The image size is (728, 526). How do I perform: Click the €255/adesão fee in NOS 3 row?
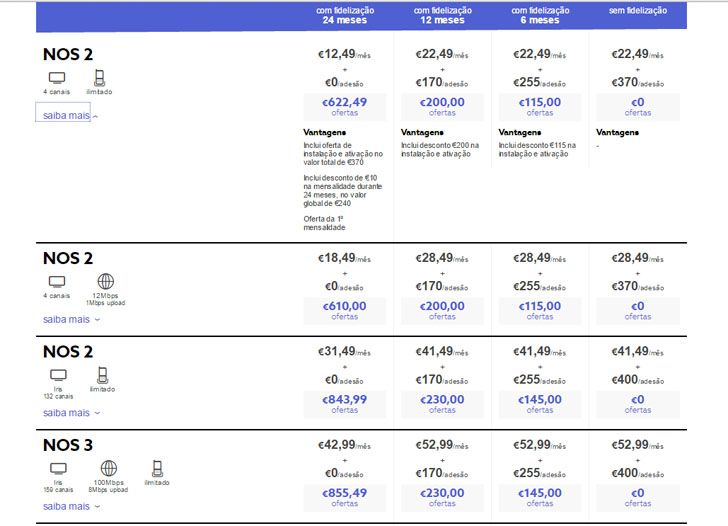[540, 473]
